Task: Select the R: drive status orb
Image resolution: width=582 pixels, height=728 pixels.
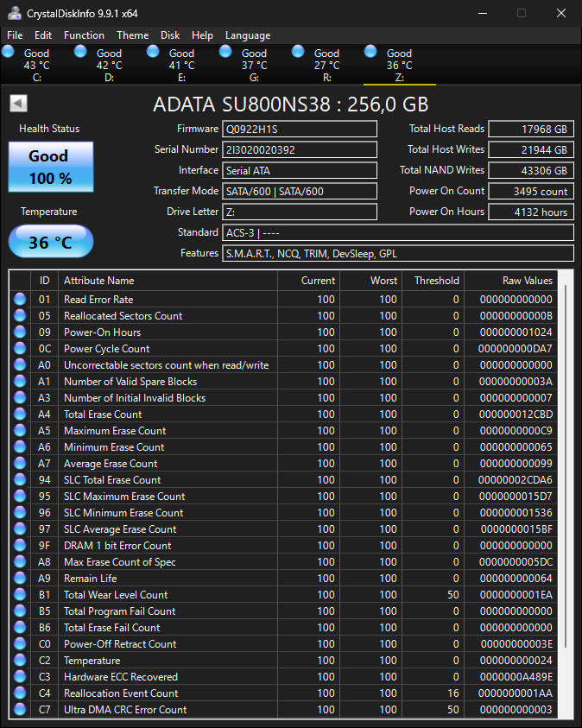Action: click(298, 51)
